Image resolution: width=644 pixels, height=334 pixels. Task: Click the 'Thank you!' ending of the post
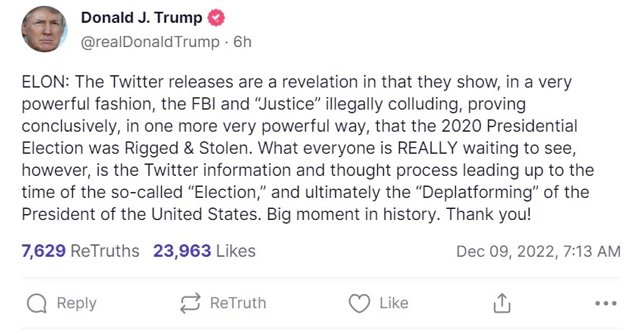coord(489,214)
